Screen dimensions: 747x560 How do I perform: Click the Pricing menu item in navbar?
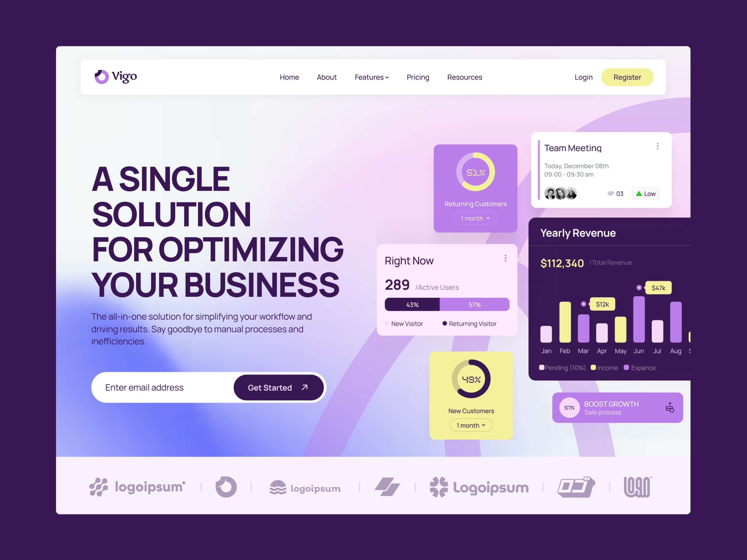pos(417,77)
